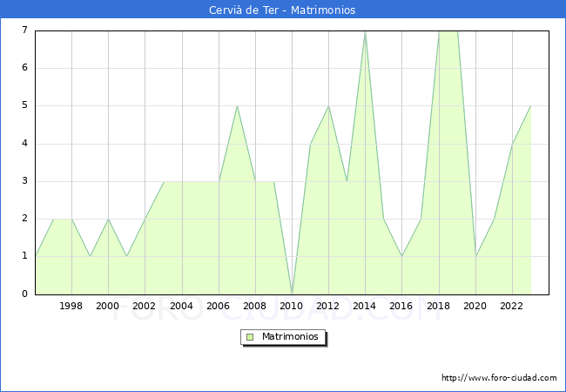Click the y-axis label 7

(x=24, y=30)
